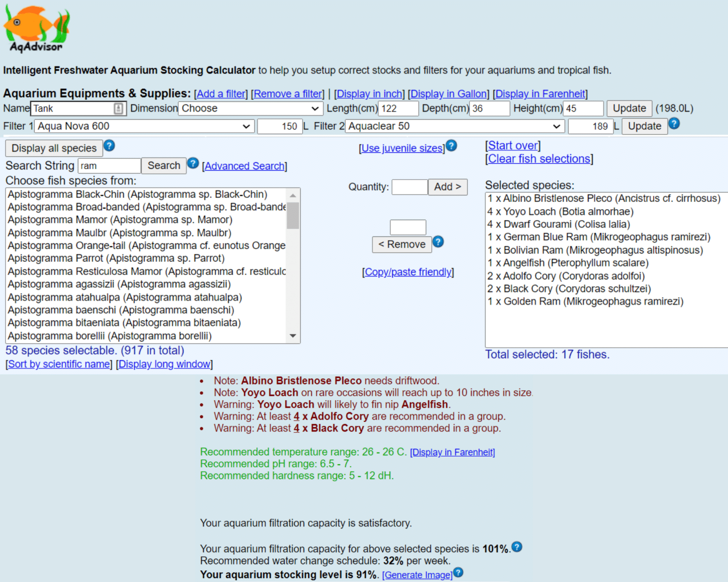The image size is (728, 582).
Task: Click the Copy/paste friendly link
Action: [408, 272]
